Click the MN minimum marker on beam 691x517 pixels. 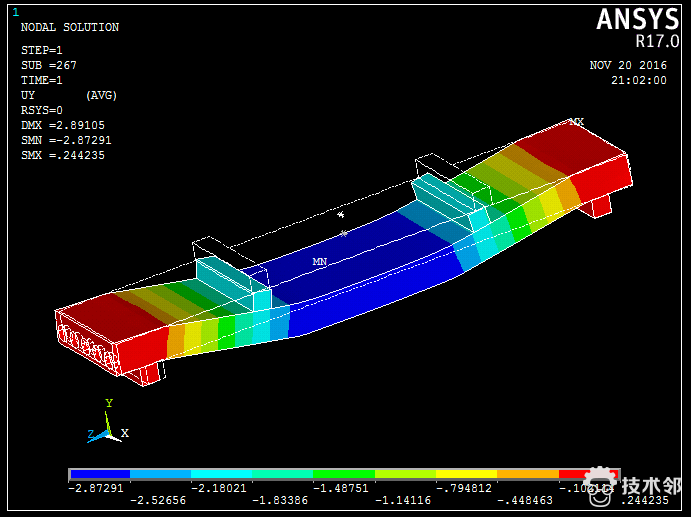pos(320,261)
